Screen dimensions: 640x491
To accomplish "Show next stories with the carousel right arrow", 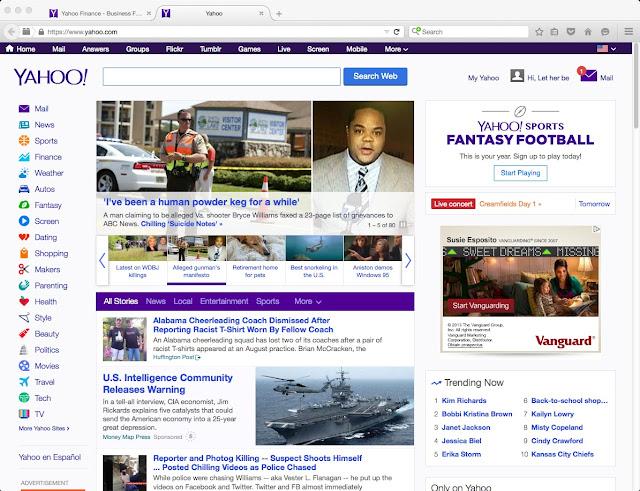I will click(x=408, y=260).
